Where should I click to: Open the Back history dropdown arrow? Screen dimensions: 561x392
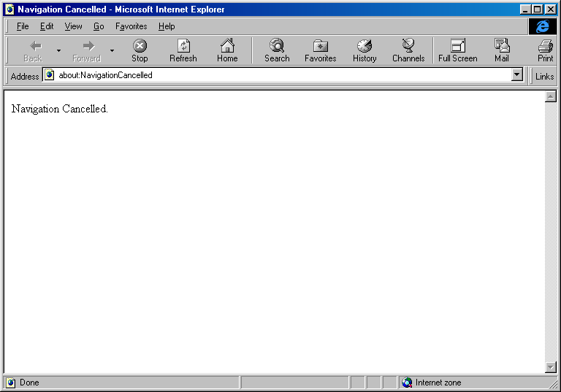pos(58,50)
